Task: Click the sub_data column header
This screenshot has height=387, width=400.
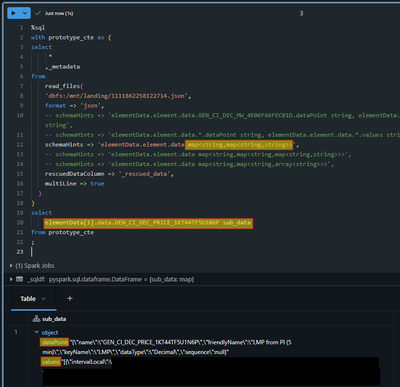Action: 54,319
